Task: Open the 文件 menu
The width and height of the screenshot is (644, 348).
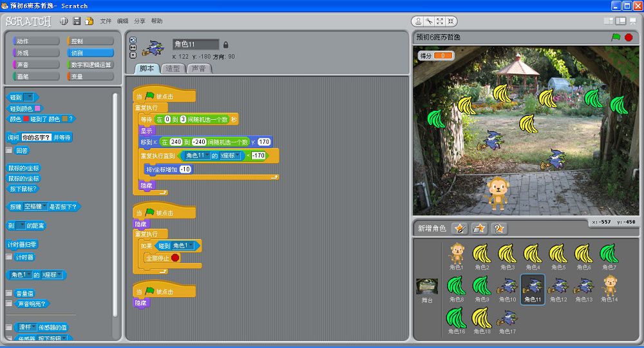Action: pyautogui.click(x=106, y=21)
